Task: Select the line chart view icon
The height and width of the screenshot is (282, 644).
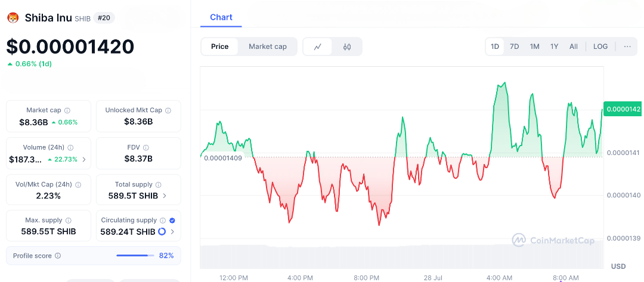Action: (317, 47)
